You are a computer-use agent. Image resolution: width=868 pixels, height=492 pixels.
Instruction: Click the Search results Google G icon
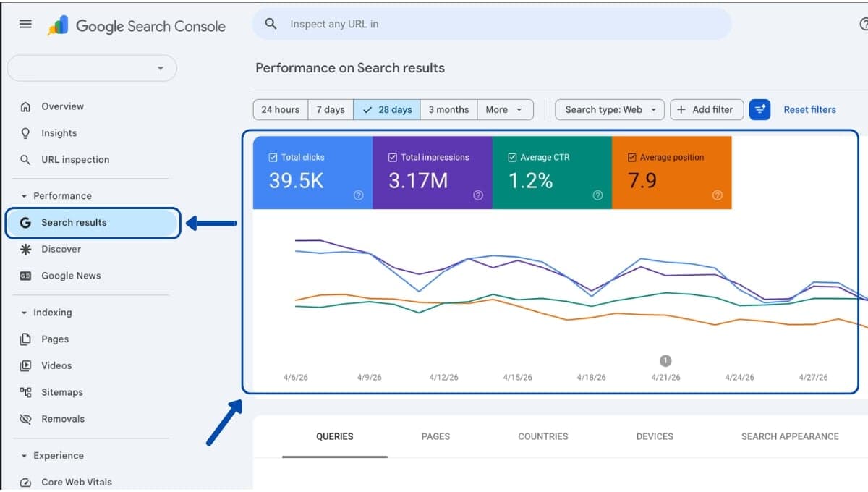(x=25, y=223)
